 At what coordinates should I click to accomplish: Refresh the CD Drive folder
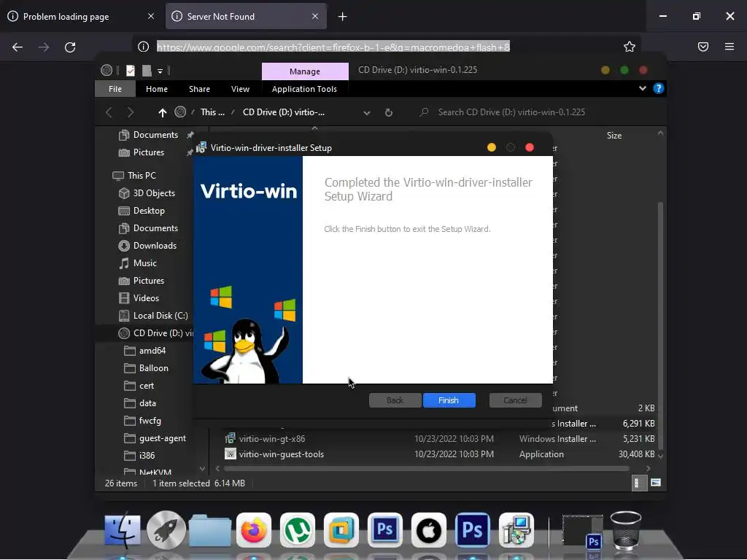pyautogui.click(x=389, y=112)
